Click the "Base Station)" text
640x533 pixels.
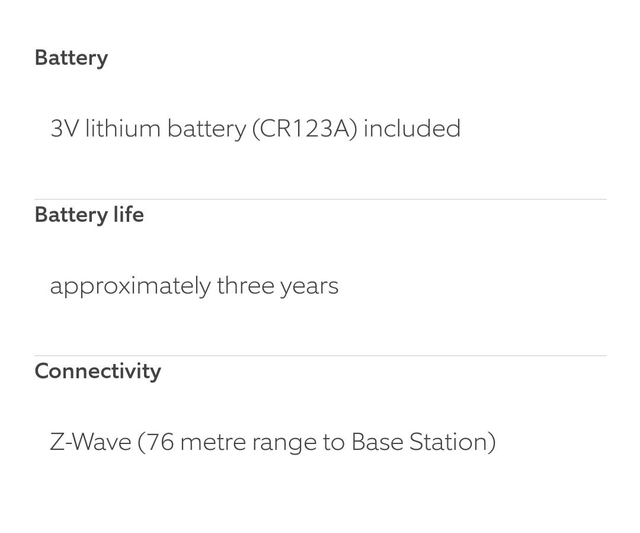tap(424, 442)
